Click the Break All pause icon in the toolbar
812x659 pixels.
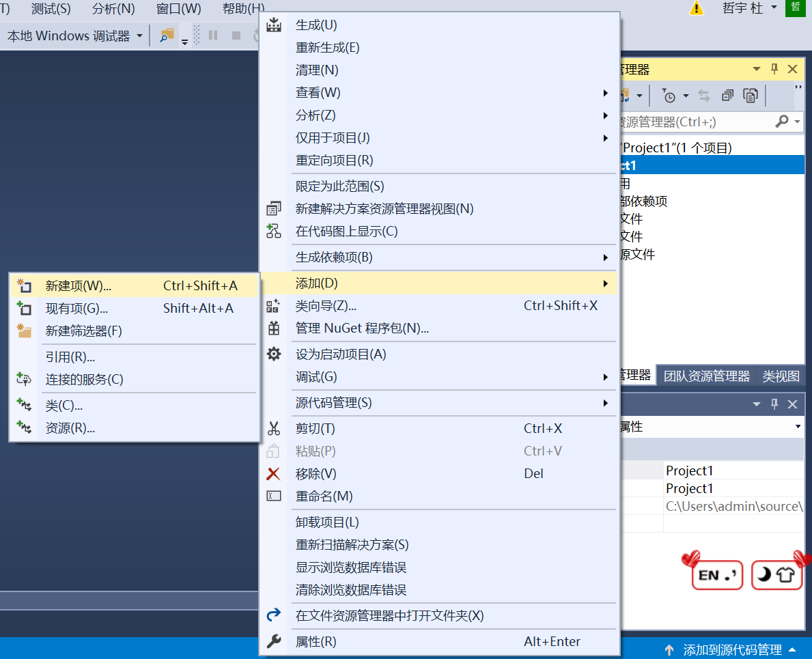click(x=214, y=36)
